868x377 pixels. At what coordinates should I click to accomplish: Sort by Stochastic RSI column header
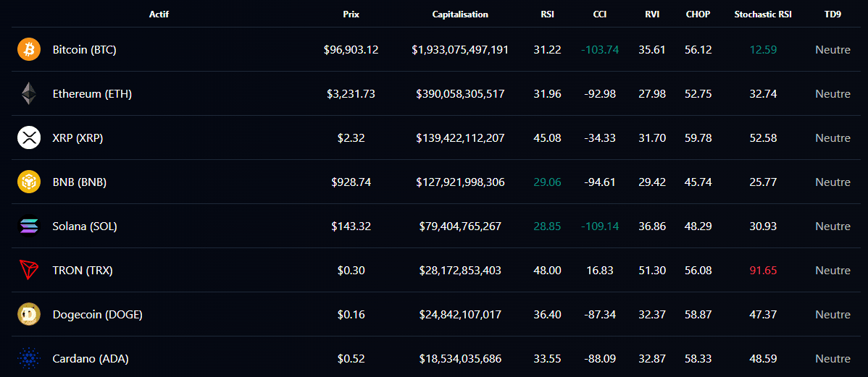pyautogui.click(x=763, y=14)
